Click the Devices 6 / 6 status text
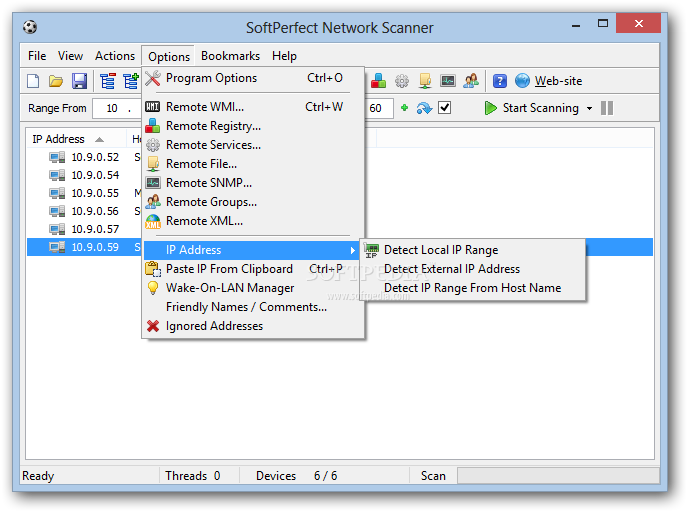Screen dimensions: 688x512 (x=297, y=476)
